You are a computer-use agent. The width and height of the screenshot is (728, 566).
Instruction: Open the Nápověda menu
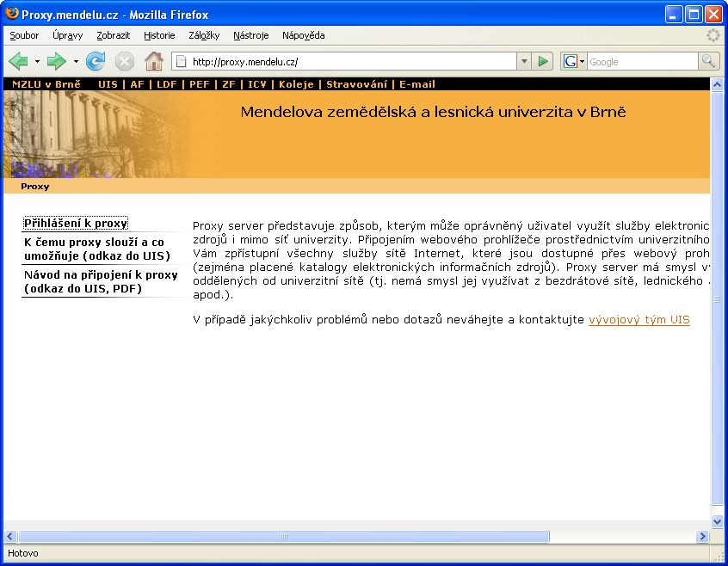tap(304, 35)
